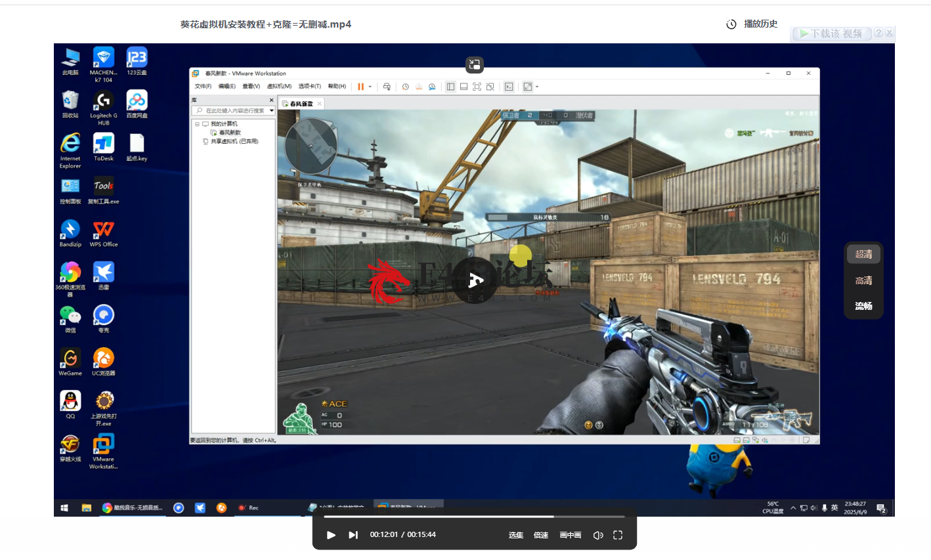
Task: Open VMware 编辑(E) menu
Action: pos(227,87)
